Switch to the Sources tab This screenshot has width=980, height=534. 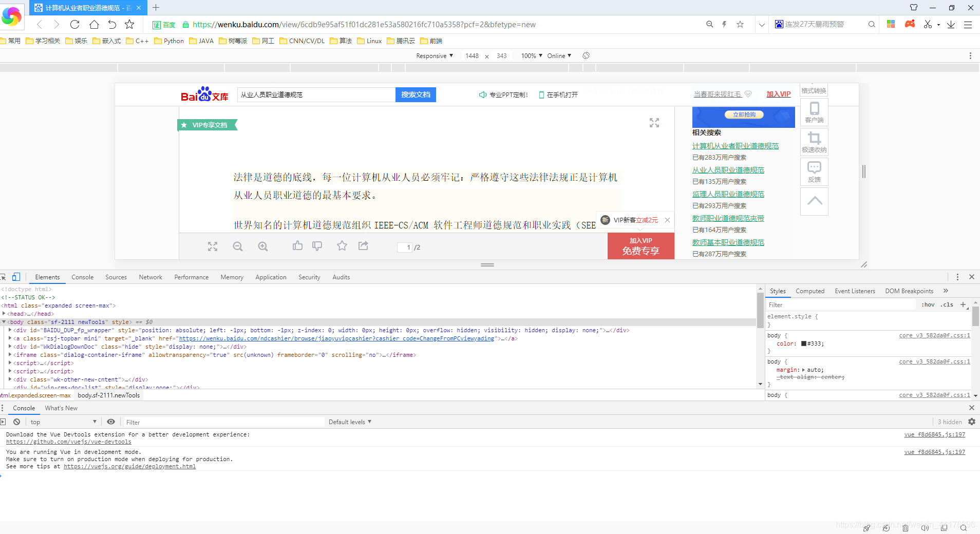click(116, 277)
